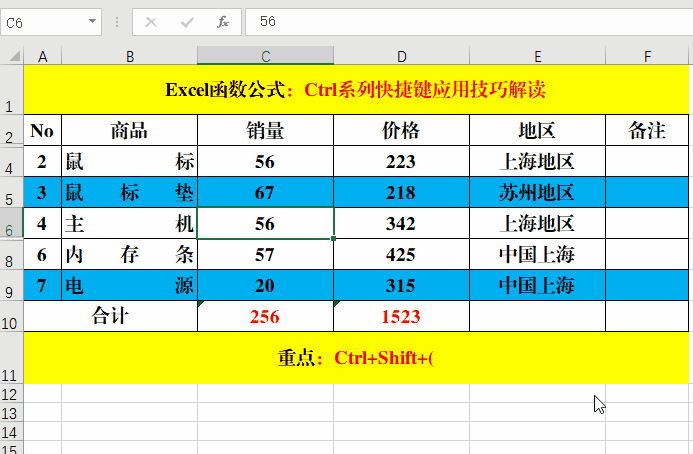Click the red total cell 256
The height and width of the screenshot is (454, 693).
[265, 316]
